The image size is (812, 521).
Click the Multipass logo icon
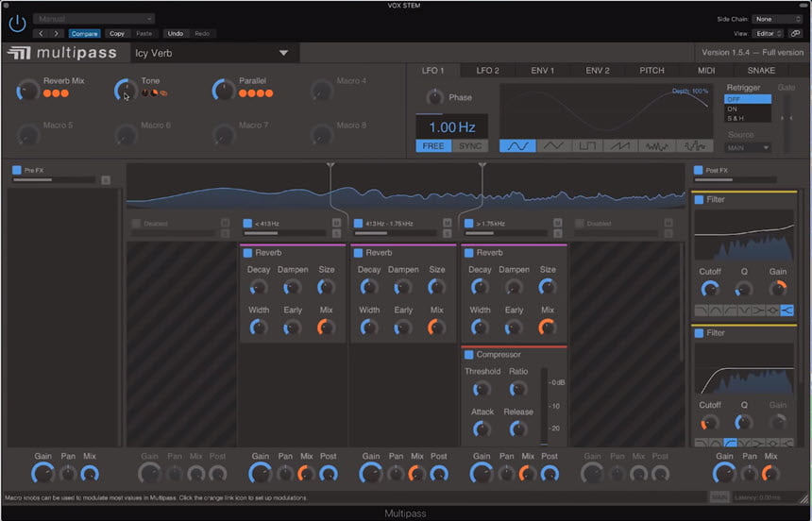[x=19, y=53]
